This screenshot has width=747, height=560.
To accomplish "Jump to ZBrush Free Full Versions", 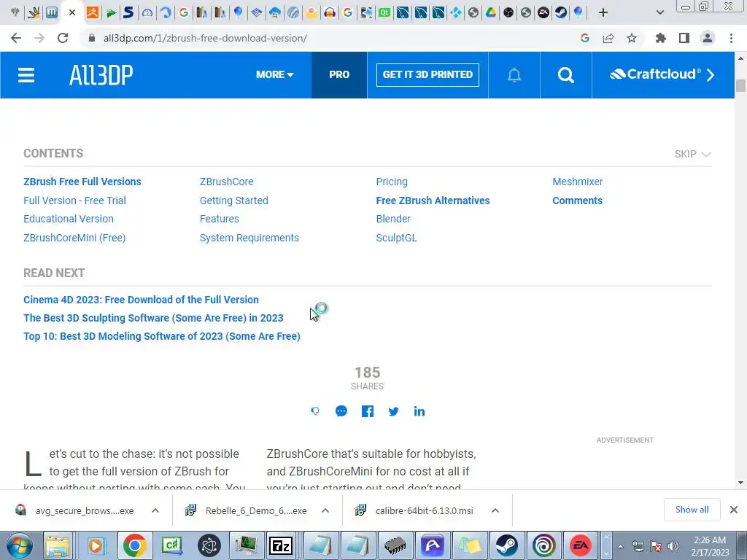I will [x=82, y=182].
